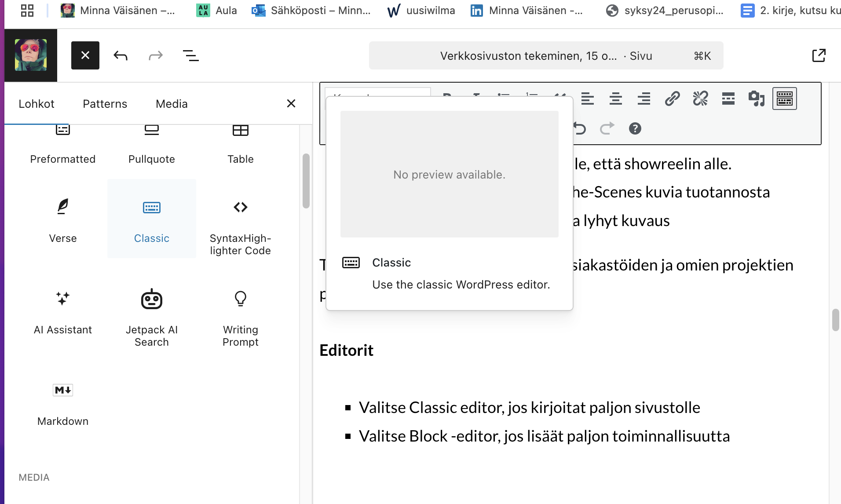The image size is (841, 504).
Task: Click the remove link icon
Action: pos(700,99)
